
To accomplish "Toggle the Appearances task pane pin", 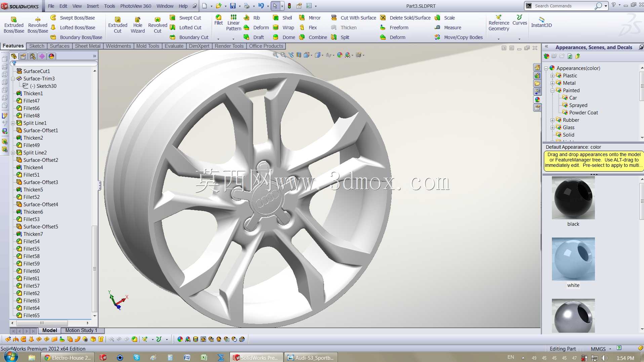I will 641,47.
